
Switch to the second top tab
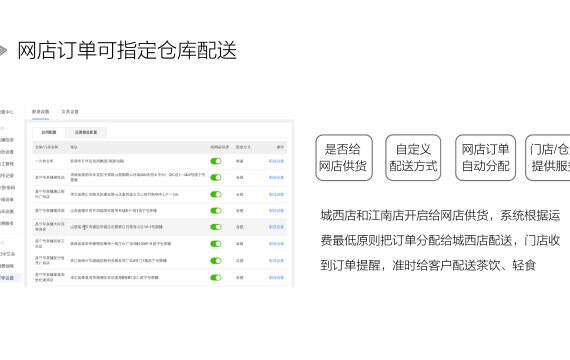coord(70,112)
